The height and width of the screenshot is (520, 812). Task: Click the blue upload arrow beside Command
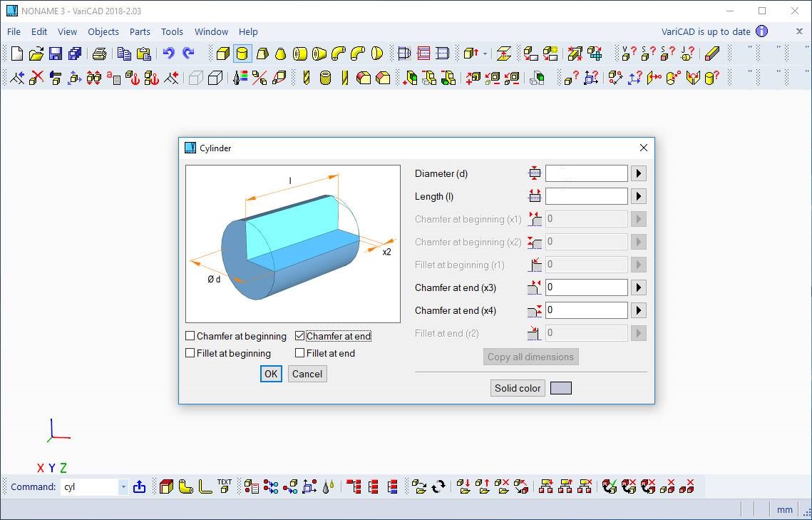pyautogui.click(x=139, y=486)
